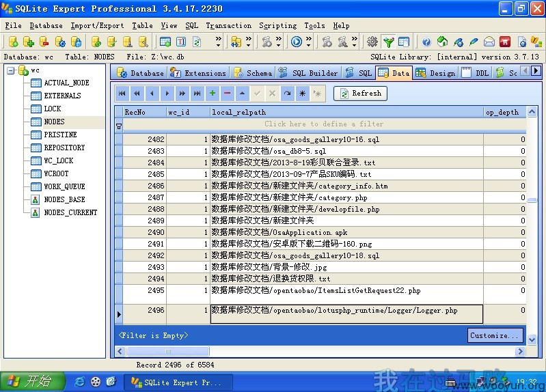This screenshot has height=392, width=546.
Task: Click the refresh-data curved arrow navigator icon
Action: coord(287,94)
